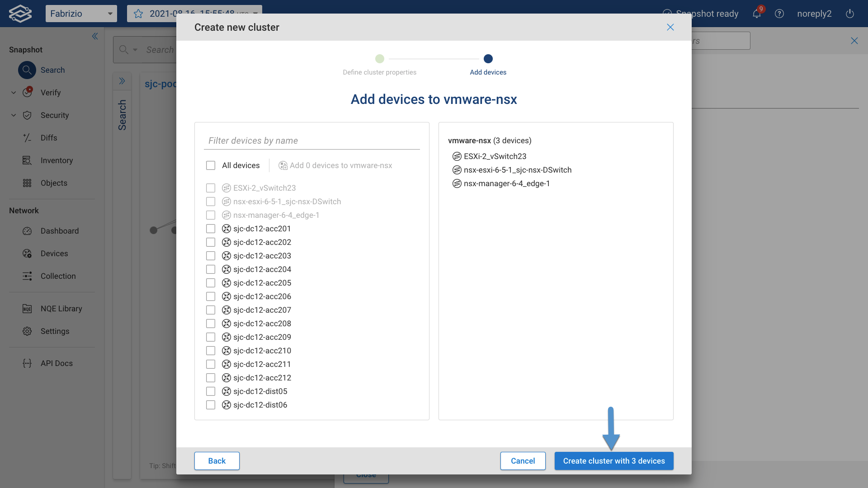868x488 pixels.
Task: Click the power/logout icon
Action: tap(849, 14)
